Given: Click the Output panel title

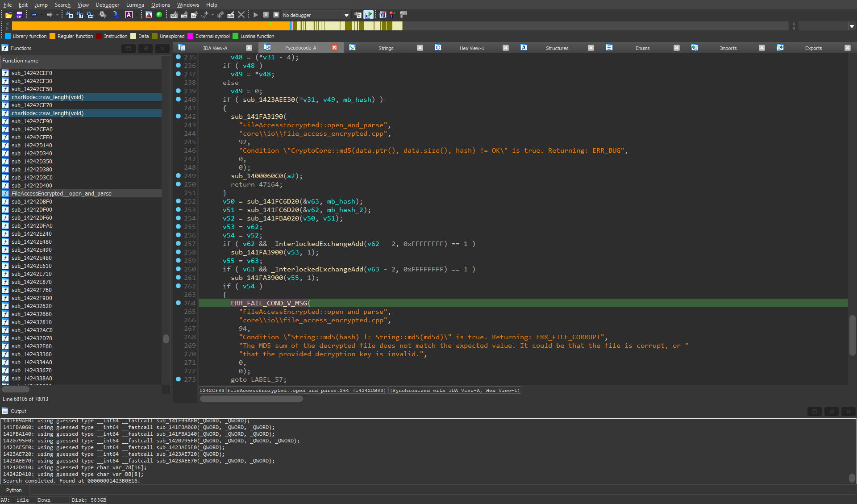Looking at the screenshot, I should point(18,411).
